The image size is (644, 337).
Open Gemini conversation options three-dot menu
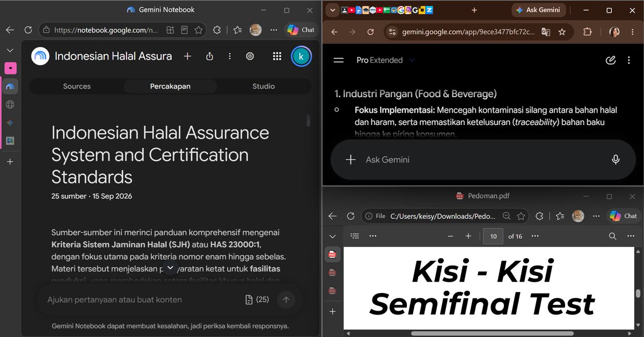pos(629,61)
